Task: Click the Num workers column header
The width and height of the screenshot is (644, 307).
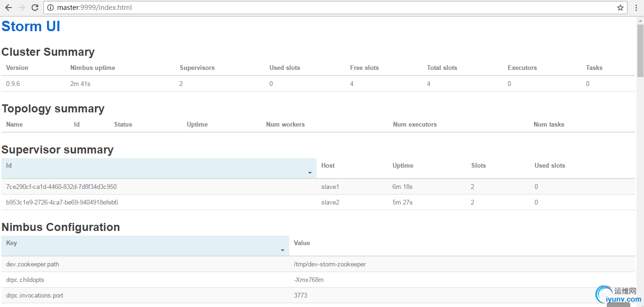Action: pyautogui.click(x=285, y=124)
